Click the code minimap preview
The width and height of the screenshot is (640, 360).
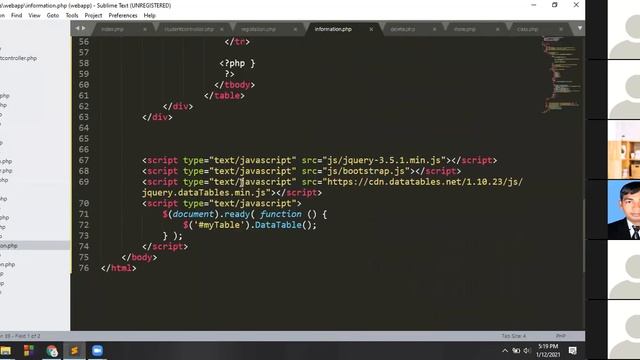(562, 74)
